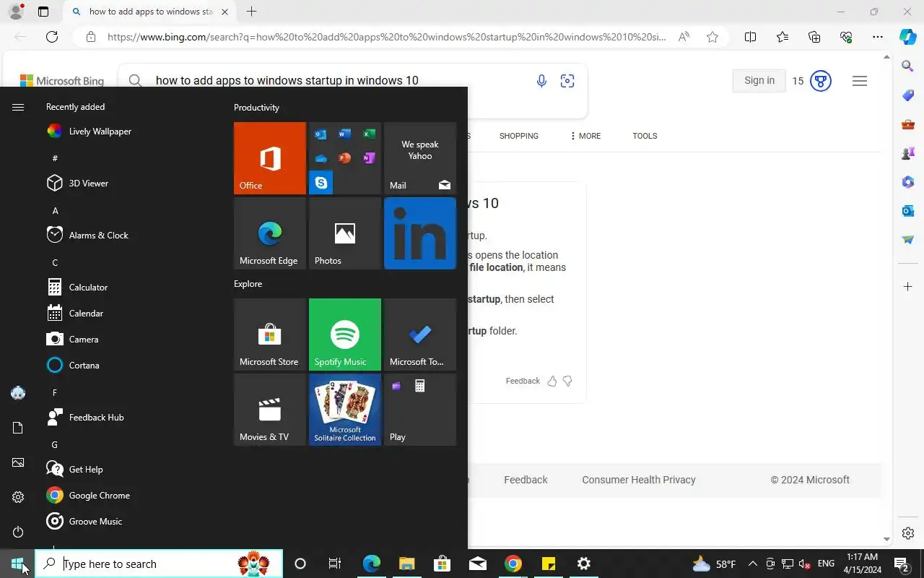This screenshot has width=924, height=578.
Task: Open 3D Viewer from app list
Action: [x=130, y=184]
